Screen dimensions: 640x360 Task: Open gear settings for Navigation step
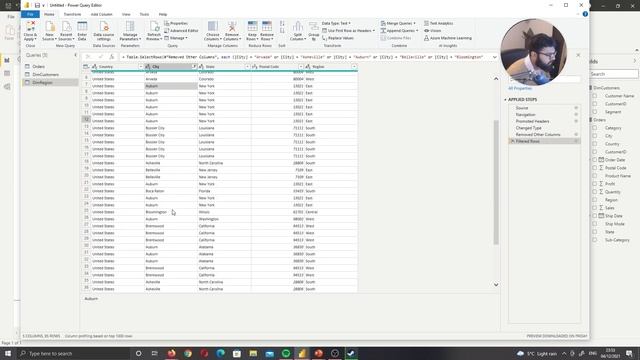576,114
